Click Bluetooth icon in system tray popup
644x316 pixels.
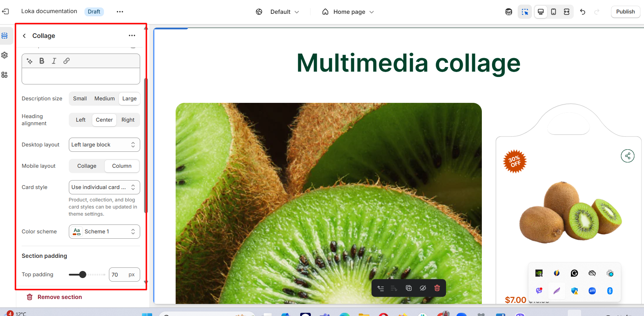point(610,291)
